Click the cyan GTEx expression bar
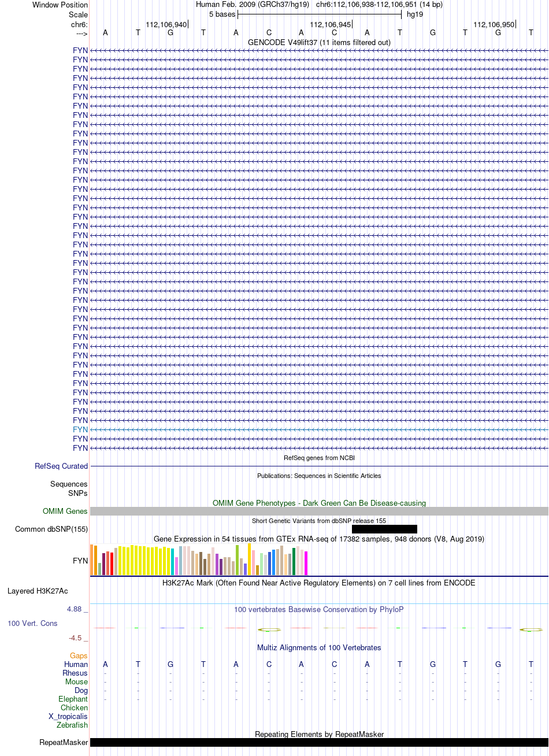Image resolution: width=549 pixels, height=756 pixels. 173,562
